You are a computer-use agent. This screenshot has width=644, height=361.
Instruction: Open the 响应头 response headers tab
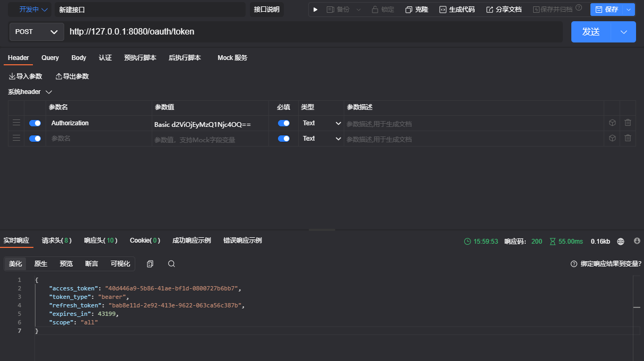100,240
